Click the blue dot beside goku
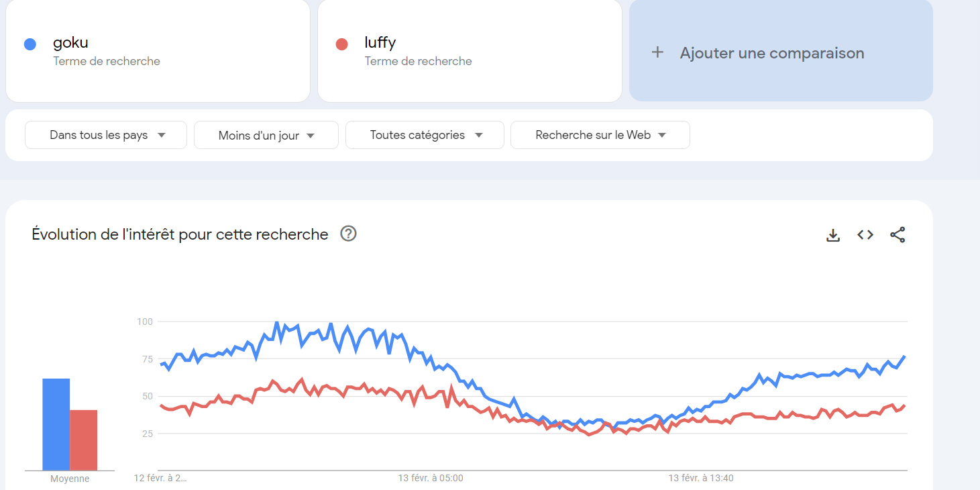The height and width of the screenshot is (490, 980). tap(30, 44)
